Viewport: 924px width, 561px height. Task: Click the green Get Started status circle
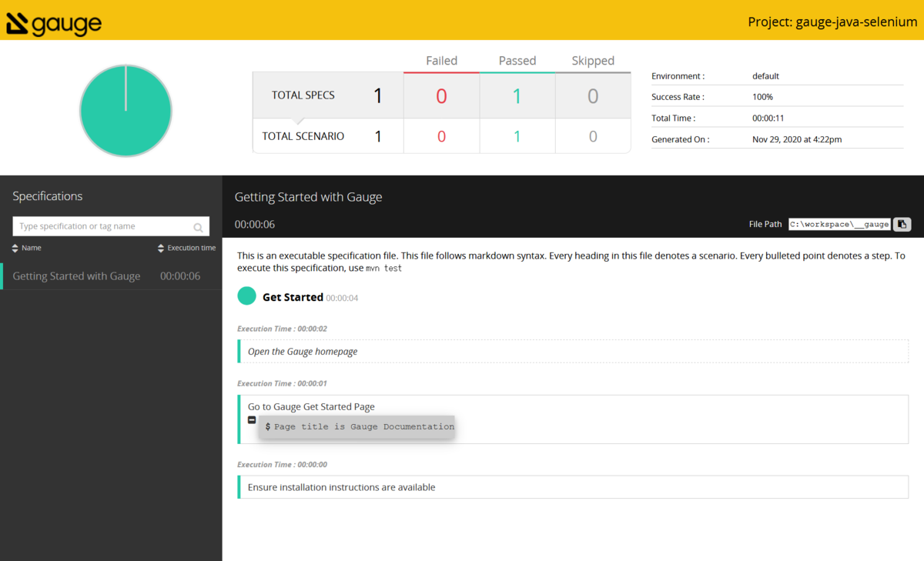point(247,296)
